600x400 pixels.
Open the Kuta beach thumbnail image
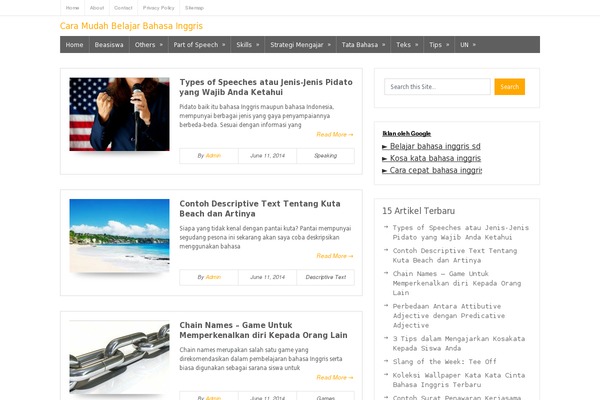pyautogui.click(x=119, y=235)
